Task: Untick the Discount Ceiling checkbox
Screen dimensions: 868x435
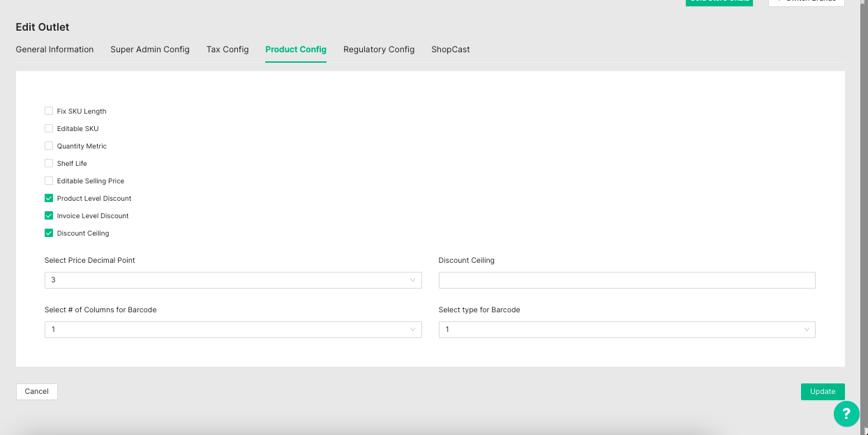Action: 49,233
